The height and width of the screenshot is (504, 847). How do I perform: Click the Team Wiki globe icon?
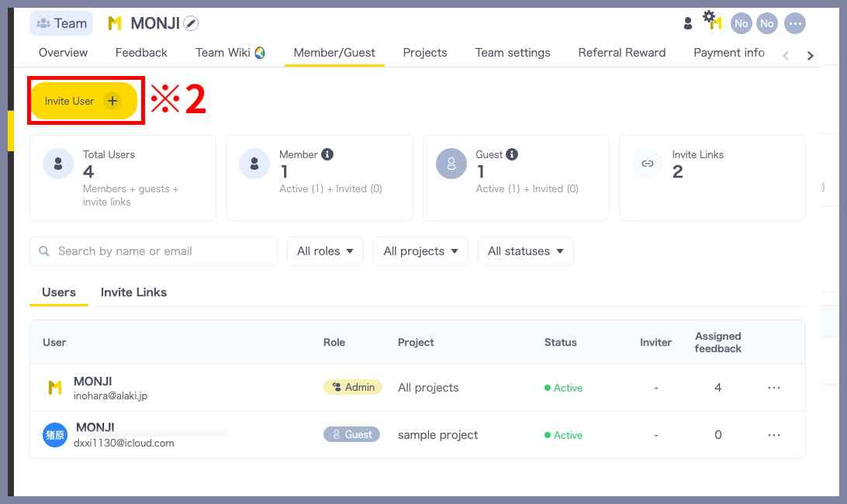pos(260,53)
